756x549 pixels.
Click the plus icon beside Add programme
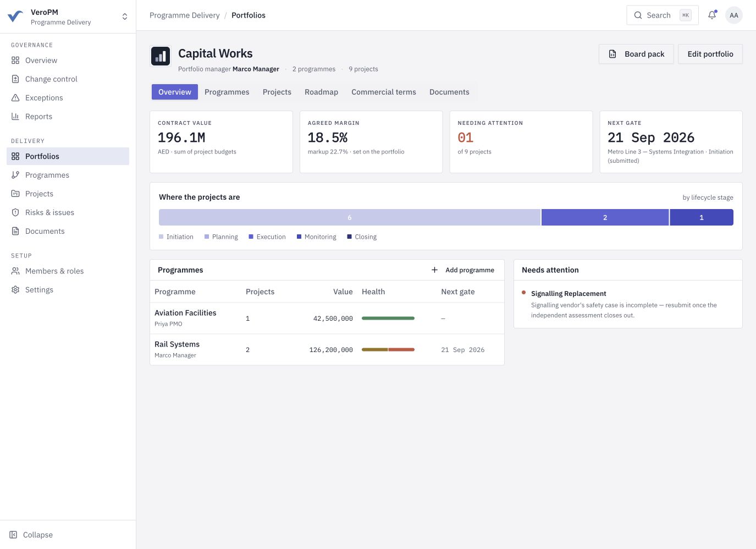pos(434,270)
